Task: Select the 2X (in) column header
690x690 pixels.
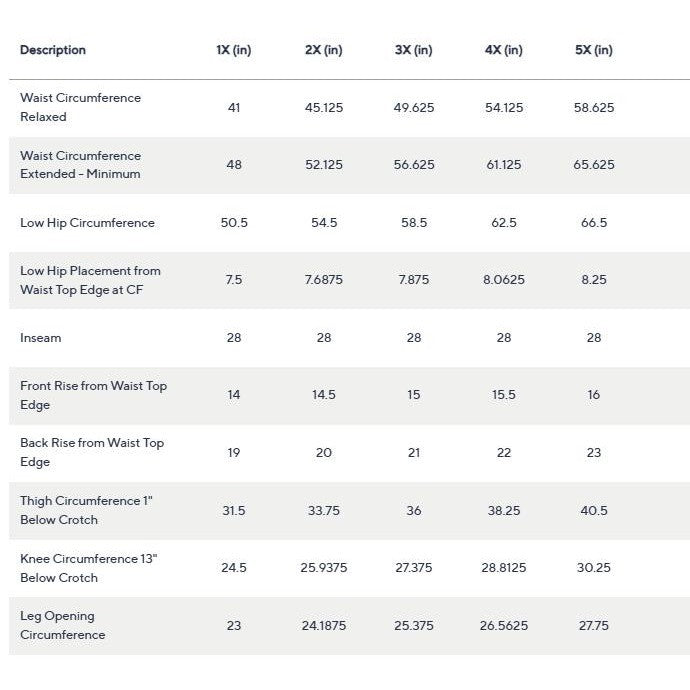Action: tap(324, 50)
